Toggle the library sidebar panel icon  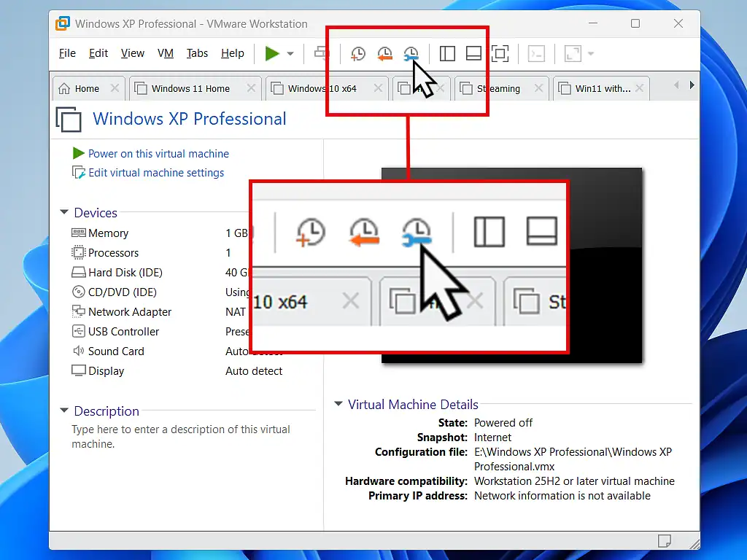click(x=447, y=53)
